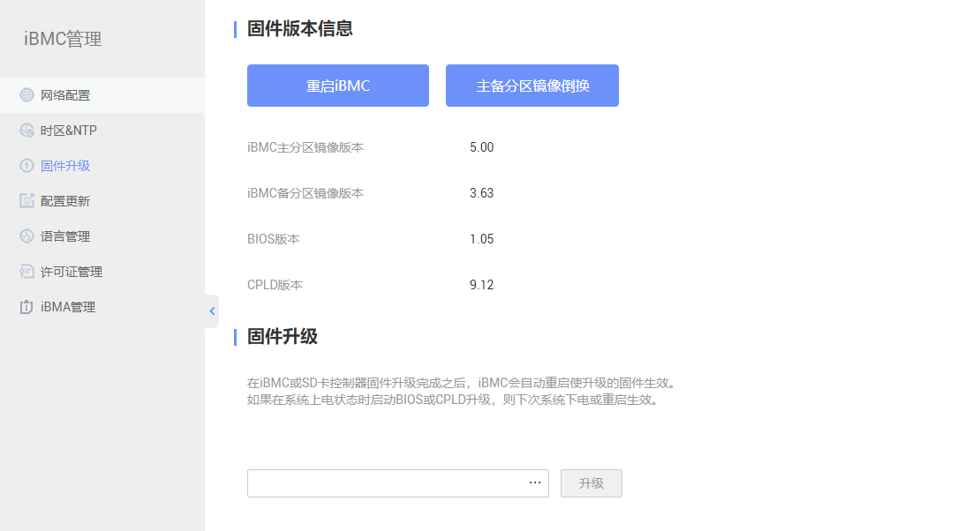Image resolution: width=980 pixels, height=531 pixels.
Task: Click the CPLD版本 label
Action: click(x=275, y=285)
